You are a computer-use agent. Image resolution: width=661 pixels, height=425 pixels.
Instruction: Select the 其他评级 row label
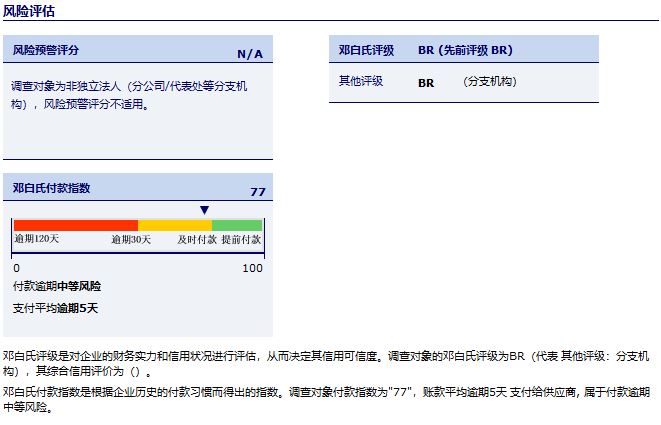coord(361,81)
